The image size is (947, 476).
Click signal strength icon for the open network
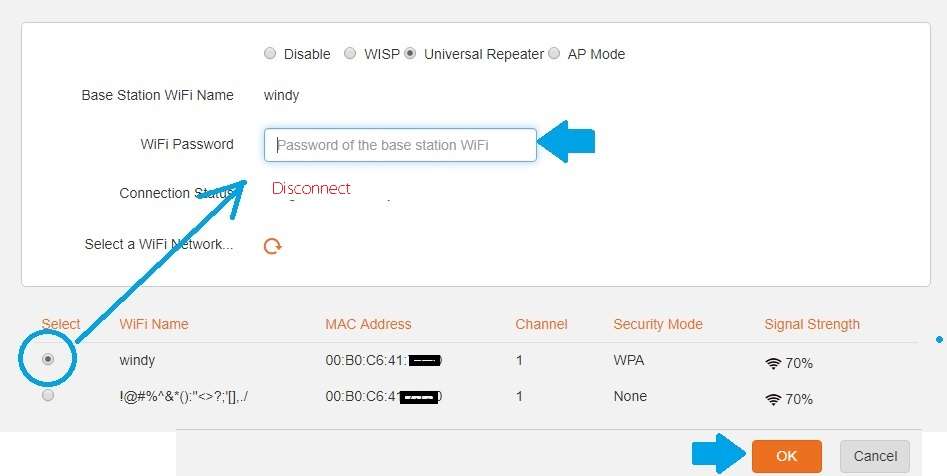pos(773,398)
